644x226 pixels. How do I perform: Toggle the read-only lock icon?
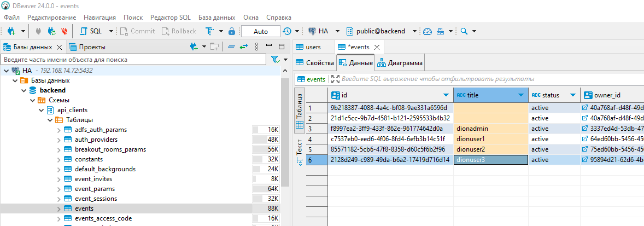[232, 31]
